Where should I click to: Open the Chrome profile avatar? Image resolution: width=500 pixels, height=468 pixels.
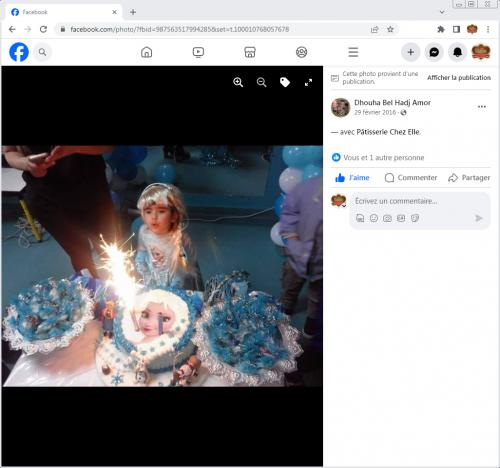472,29
